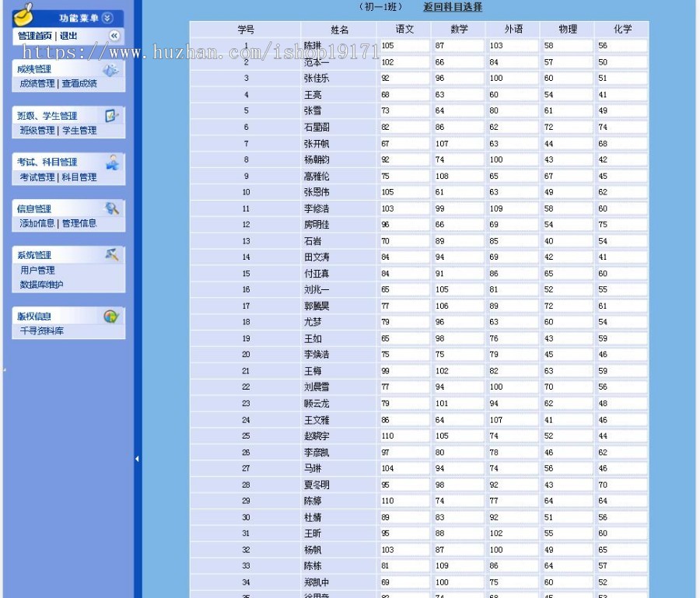Viewport: 700px width, 598px height.
Task: Edit 数学 score field for 顾云龙
Action: [x=459, y=404]
